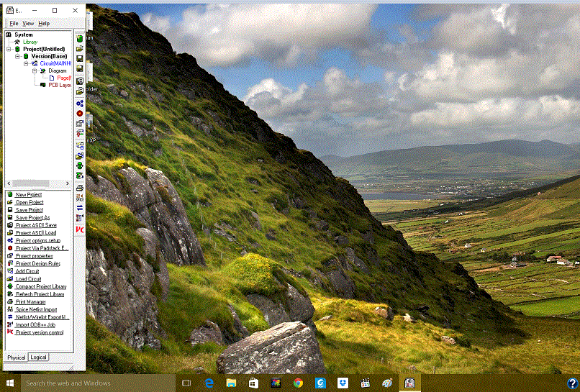Click the tree scrollbar right arrow
The image size is (580, 392).
(68, 183)
